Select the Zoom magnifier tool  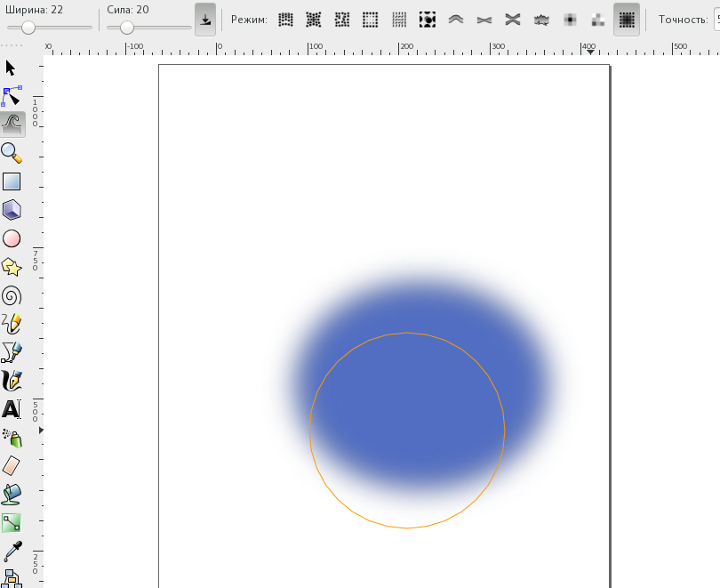click(11, 153)
